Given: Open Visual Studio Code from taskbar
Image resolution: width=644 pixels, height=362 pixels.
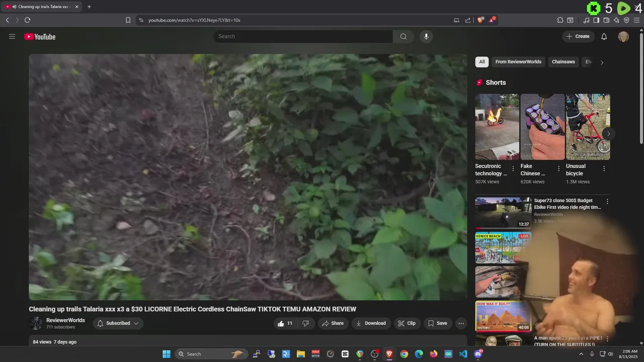Looking at the screenshot, I should click(463, 354).
